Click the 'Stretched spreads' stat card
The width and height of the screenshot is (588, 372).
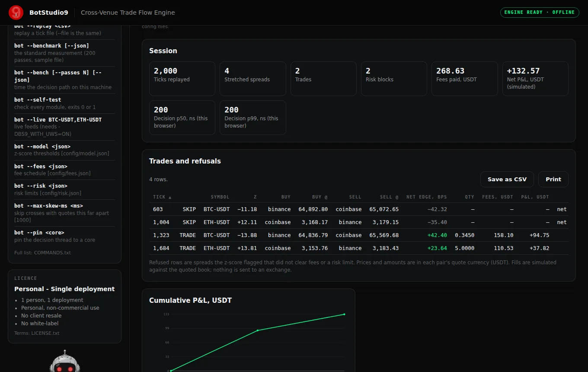click(253, 78)
